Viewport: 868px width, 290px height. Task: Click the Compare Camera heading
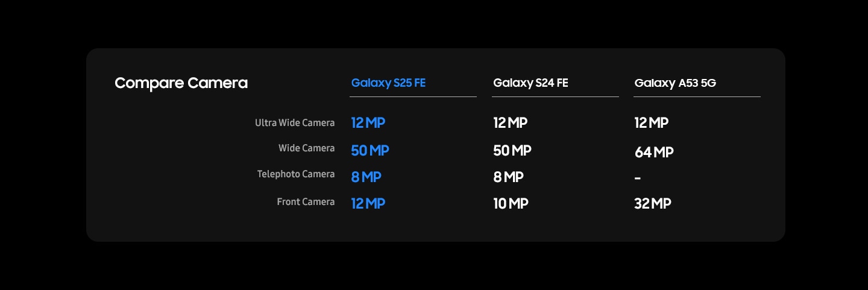coord(181,83)
